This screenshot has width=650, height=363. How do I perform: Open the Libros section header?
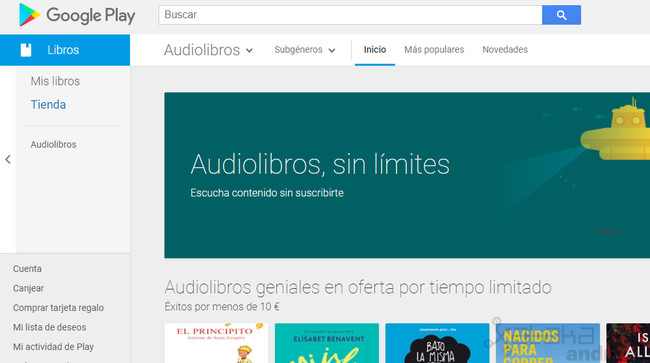point(65,50)
